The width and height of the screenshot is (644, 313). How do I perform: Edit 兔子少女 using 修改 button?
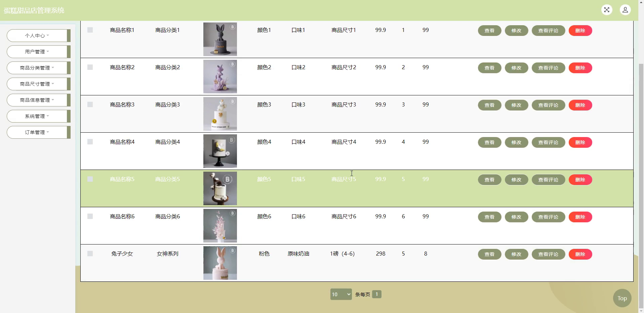click(517, 254)
